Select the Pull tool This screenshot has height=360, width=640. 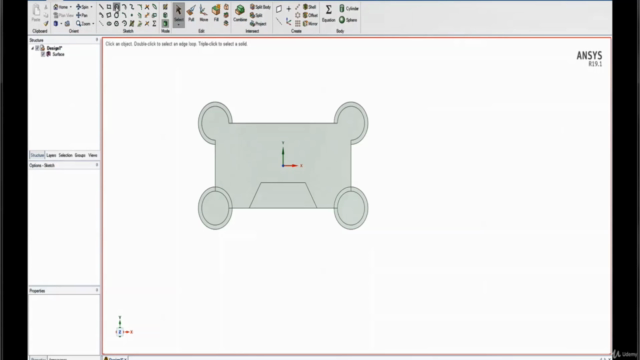pos(191,13)
